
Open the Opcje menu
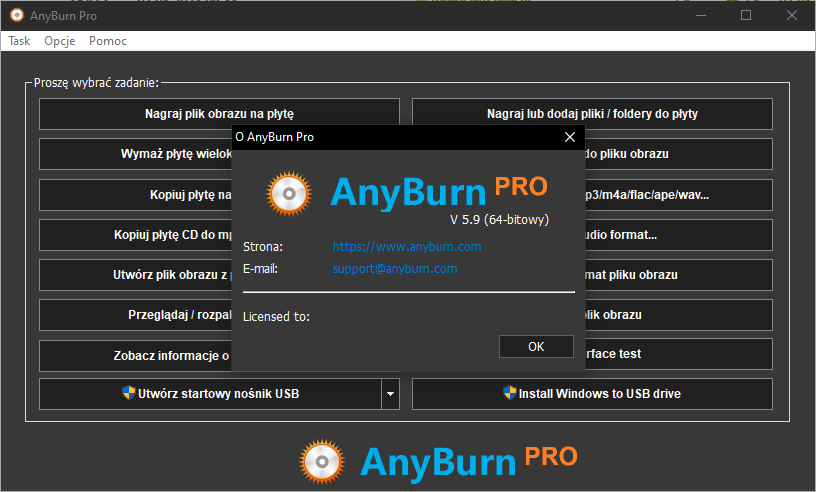point(59,41)
